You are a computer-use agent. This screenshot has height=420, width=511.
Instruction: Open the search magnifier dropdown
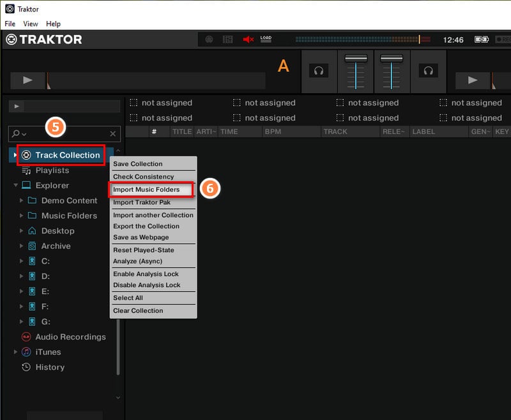coord(19,134)
